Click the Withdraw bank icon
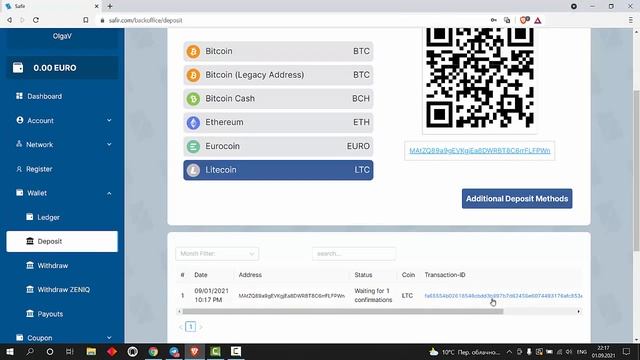 coord(30,265)
